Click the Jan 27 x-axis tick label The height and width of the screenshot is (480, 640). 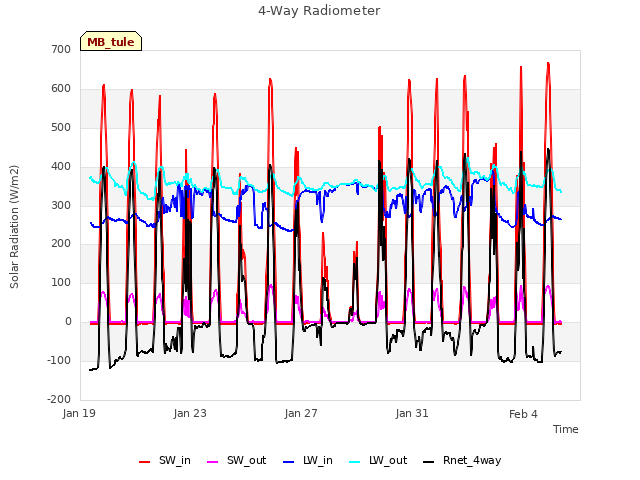point(301,413)
